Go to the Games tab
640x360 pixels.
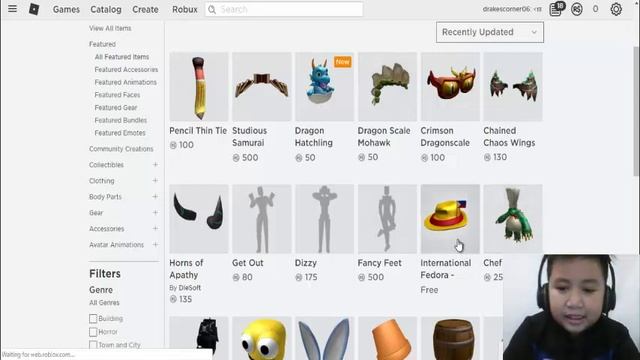tap(66, 9)
